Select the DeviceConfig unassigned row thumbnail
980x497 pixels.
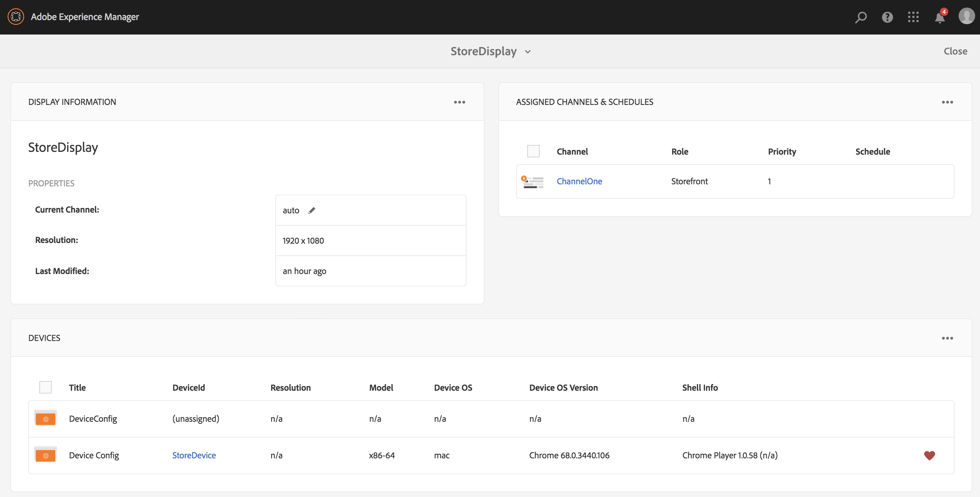coord(45,418)
